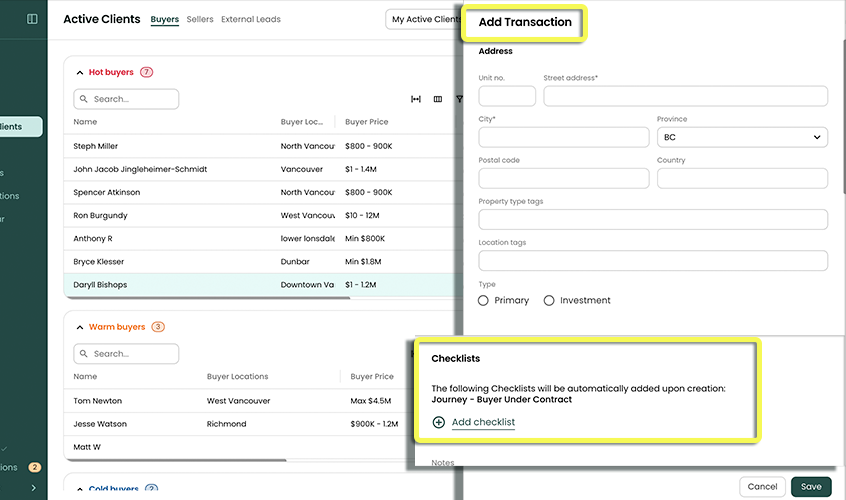This screenshot has height=500, width=846.
Task: Click the Cancel button
Action: (x=762, y=487)
